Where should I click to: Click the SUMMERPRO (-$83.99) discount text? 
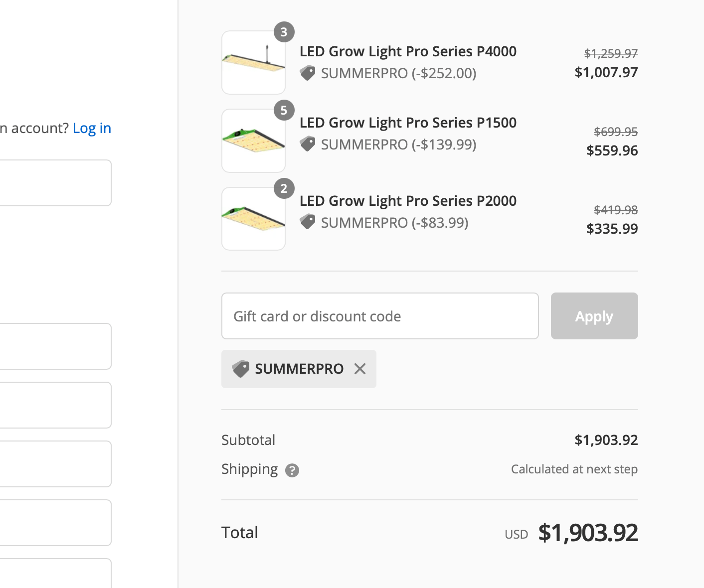[395, 223]
